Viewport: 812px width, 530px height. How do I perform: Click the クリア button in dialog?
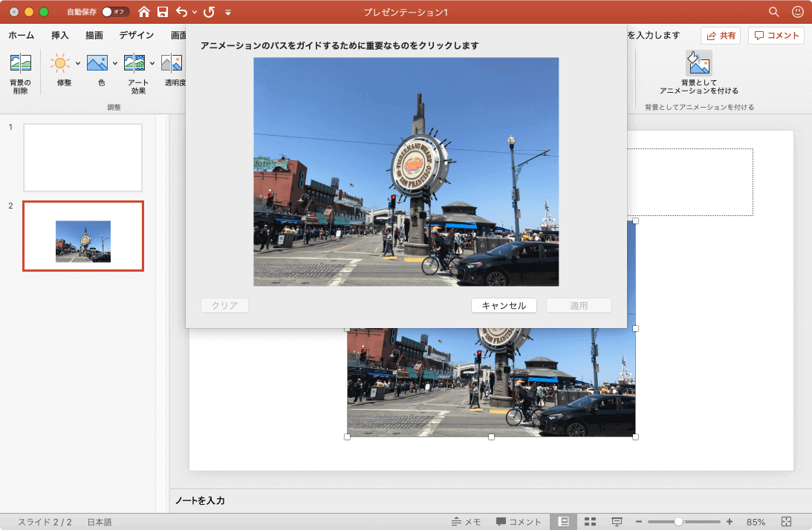tap(225, 305)
